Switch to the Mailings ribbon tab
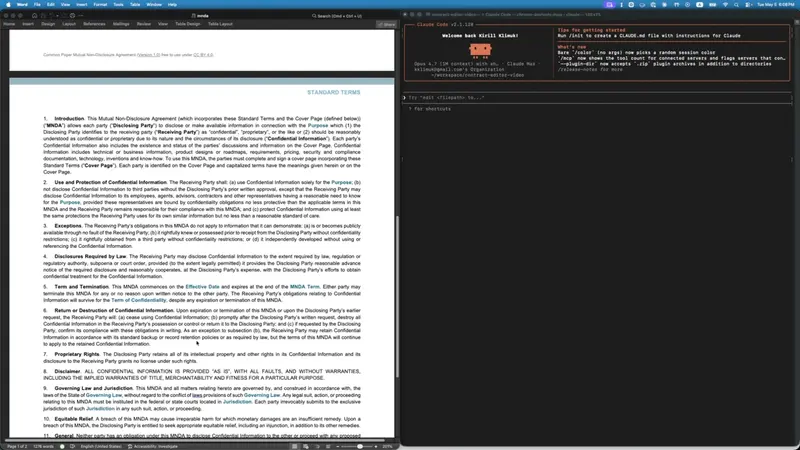The width and height of the screenshot is (800, 450). [x=121, y=24]
